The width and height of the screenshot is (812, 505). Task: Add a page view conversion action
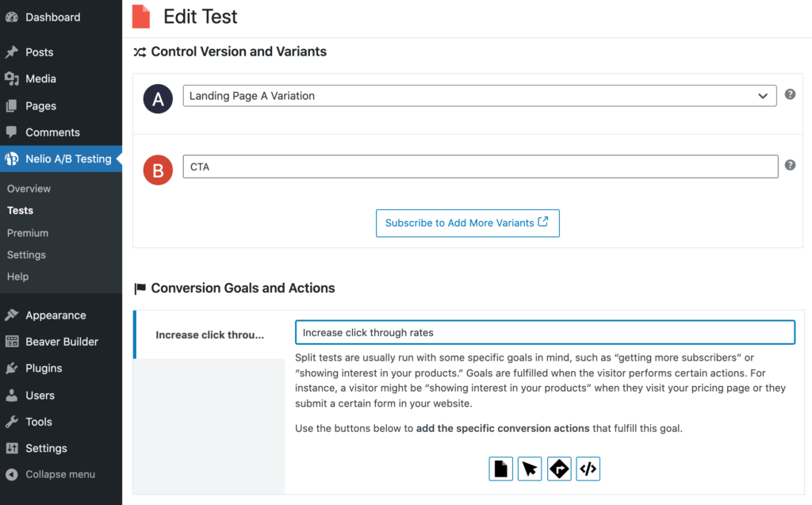point(500,469)
